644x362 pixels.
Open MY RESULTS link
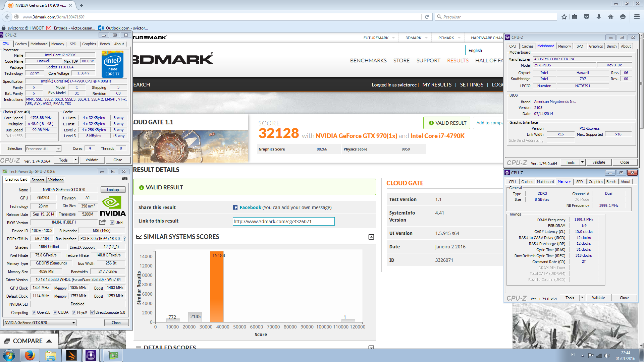[437, 85]
